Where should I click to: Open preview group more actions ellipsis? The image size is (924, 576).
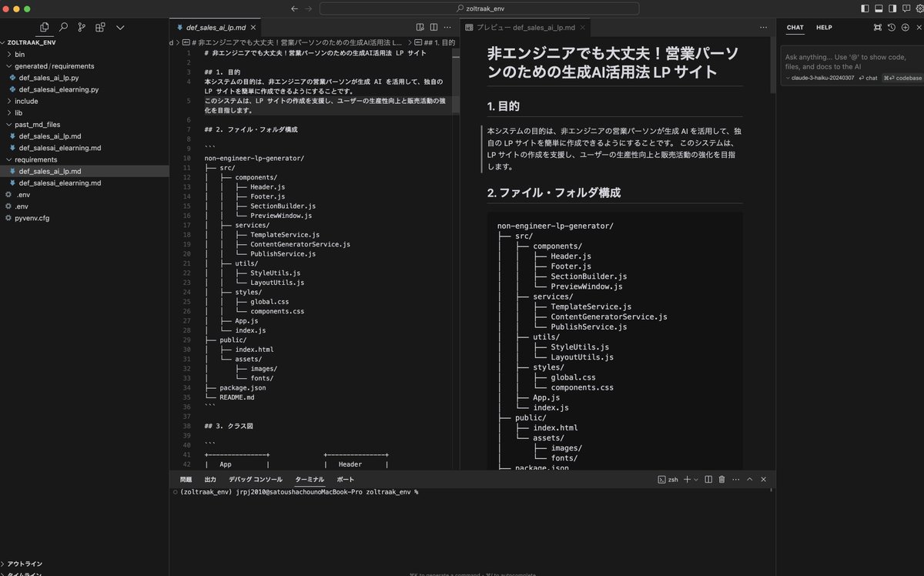point(764,27)
